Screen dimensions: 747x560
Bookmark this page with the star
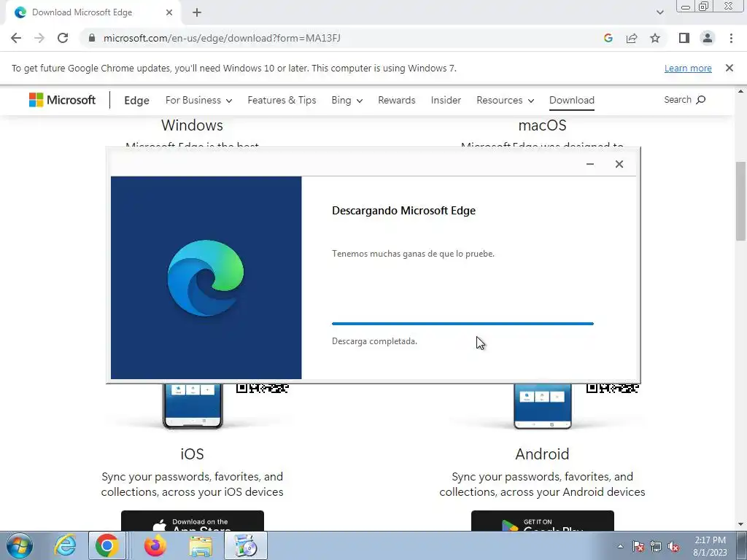click(x=655, y=38)
